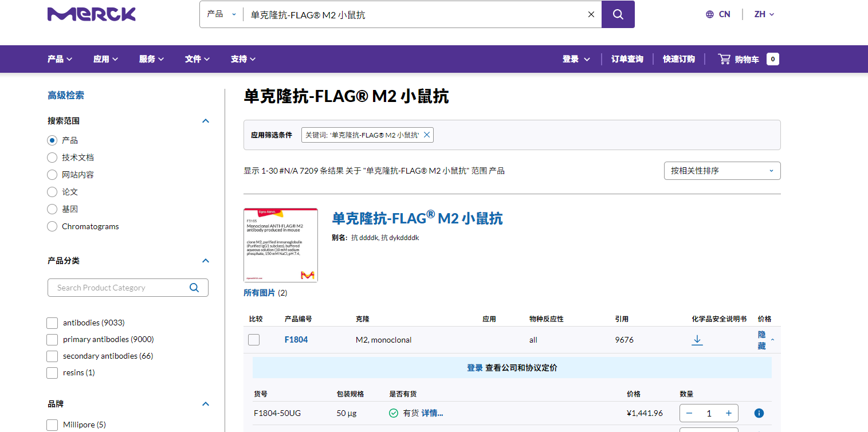Click the 高级检索 link
This screenshot has height=432, width=868.
[x=66, y=95]
